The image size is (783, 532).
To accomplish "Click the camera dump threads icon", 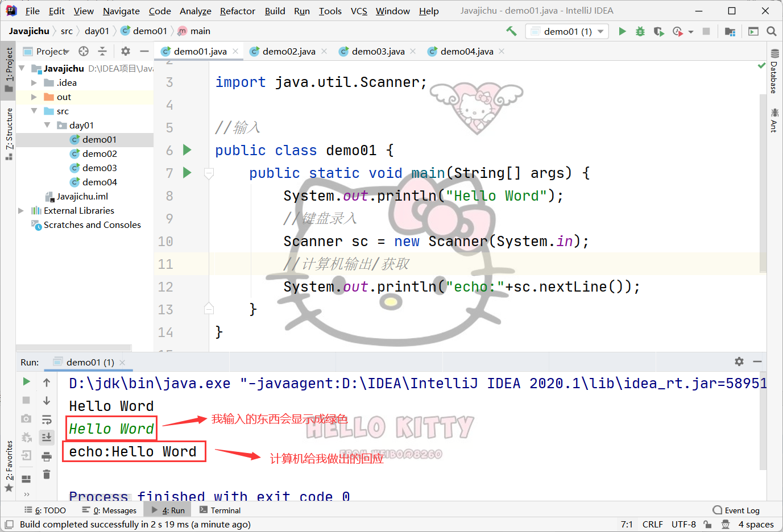I will pos(26,419).
